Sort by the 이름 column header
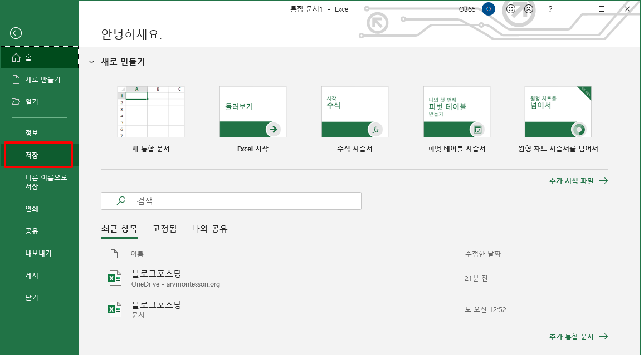This screenshot has width=644, height=355. coord(137,254)
